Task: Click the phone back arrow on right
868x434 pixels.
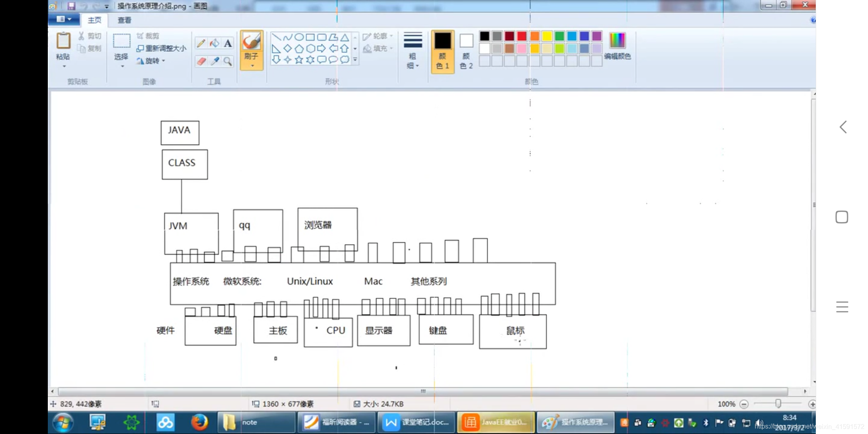Action: (x=843, y=127)
